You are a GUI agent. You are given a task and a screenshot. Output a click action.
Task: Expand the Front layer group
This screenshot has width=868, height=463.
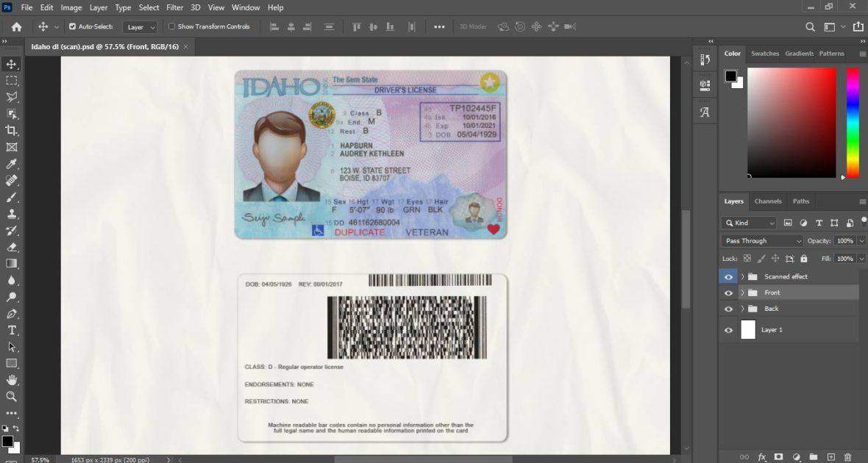tap(743, 292)
